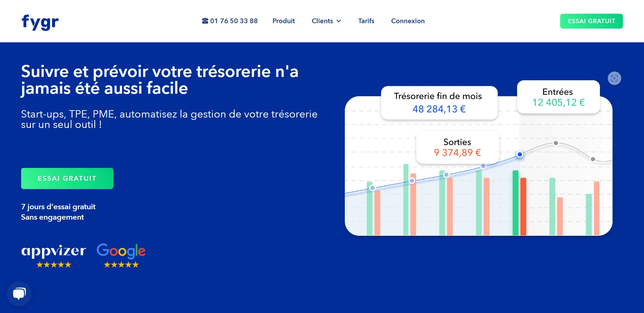Image resolution: width=644 pixels, height=313 pixels.
Task: Open the chat widget bubble
Action: (19, 294)
